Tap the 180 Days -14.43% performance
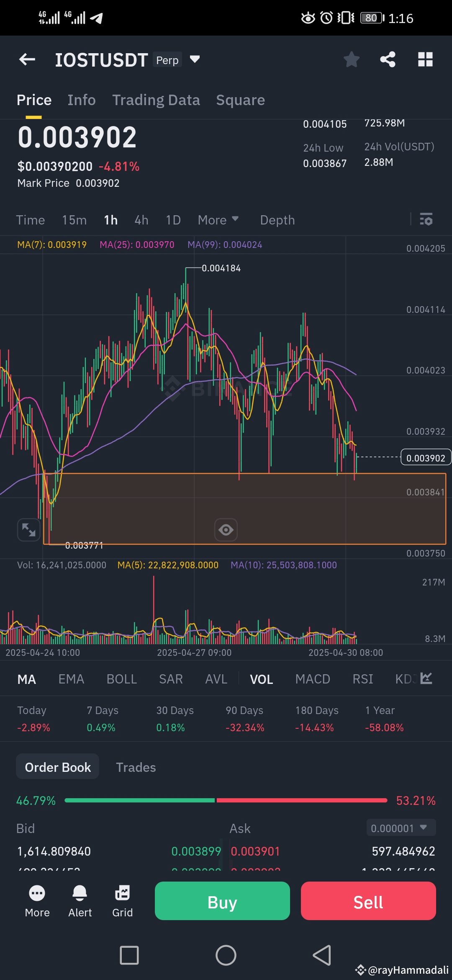The width and height of the screenshot is (452, 980). (x=317, y=719)
